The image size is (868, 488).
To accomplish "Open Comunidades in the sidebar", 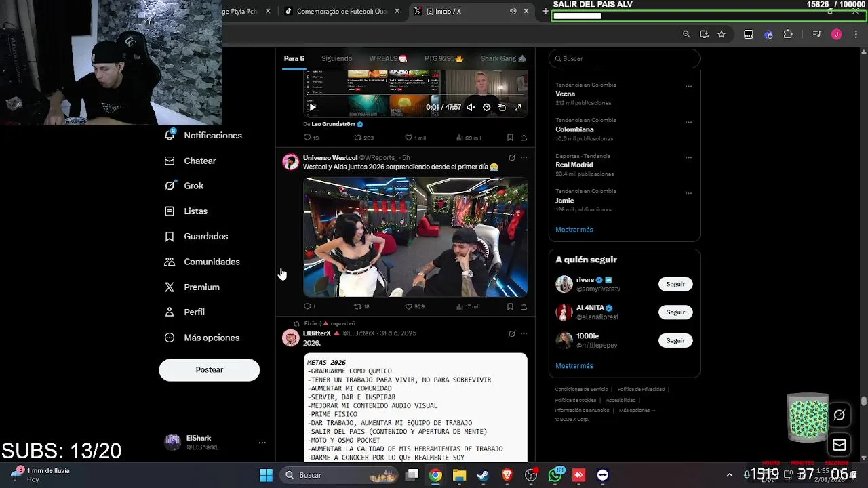I will pyautogui.click(x=202, y=262).
